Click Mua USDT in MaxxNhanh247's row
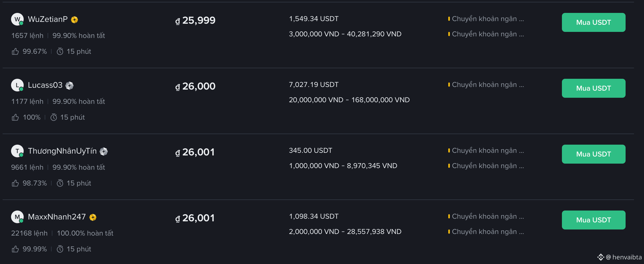 coord(593,220)
